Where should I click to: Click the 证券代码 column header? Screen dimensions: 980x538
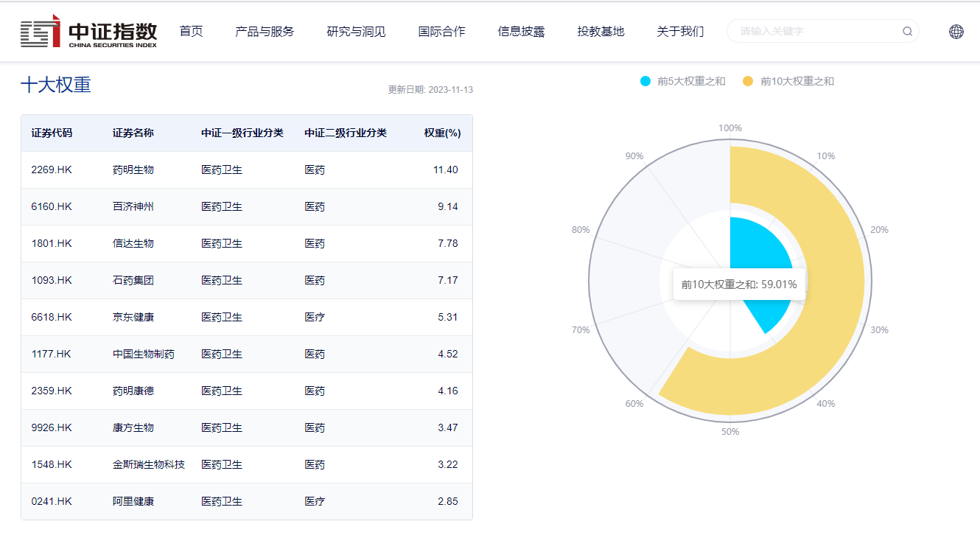52,133
